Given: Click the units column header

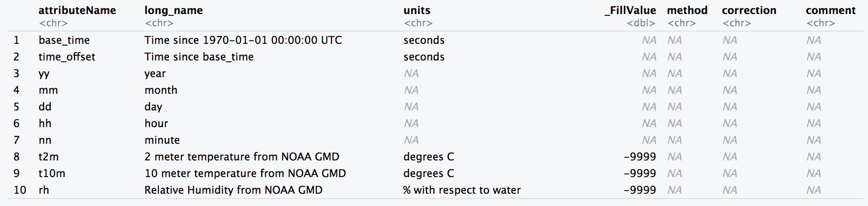Looking at the screenshot, I should [x=416, y=11].
